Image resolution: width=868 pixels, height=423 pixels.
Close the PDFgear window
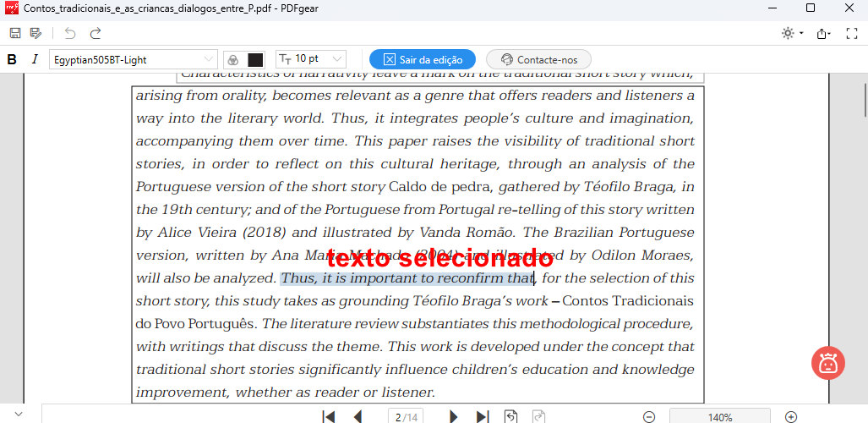[849, 8]
